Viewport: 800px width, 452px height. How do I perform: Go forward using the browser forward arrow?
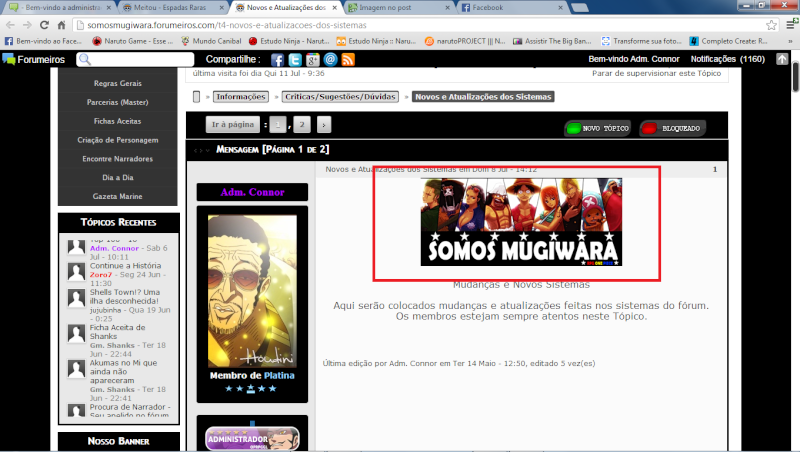point(27,25)
